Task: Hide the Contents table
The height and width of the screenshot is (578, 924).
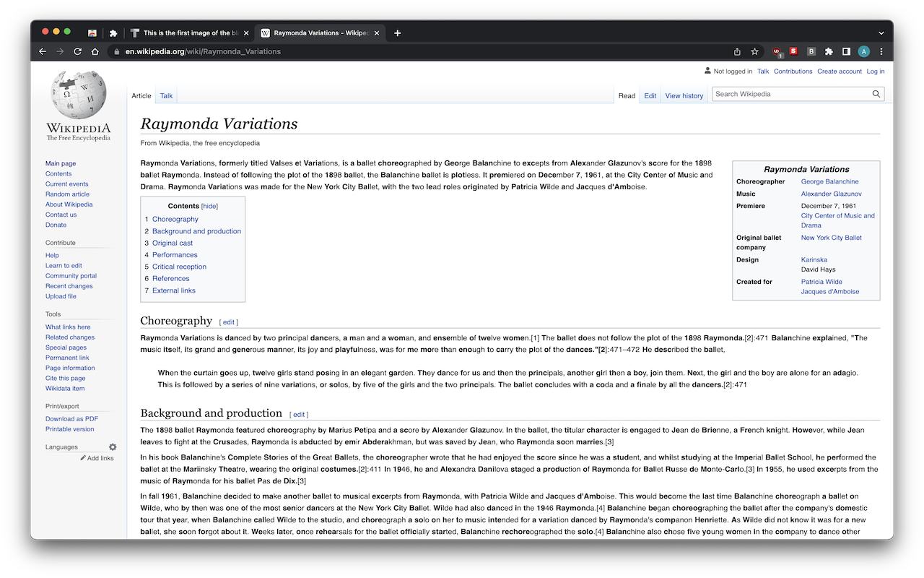Action: (x=209, y=206)
